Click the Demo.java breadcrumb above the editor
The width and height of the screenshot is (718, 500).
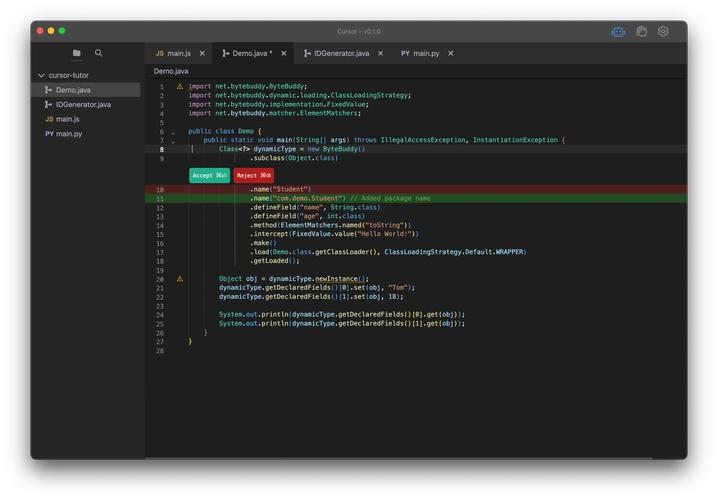tap(171, 72)
